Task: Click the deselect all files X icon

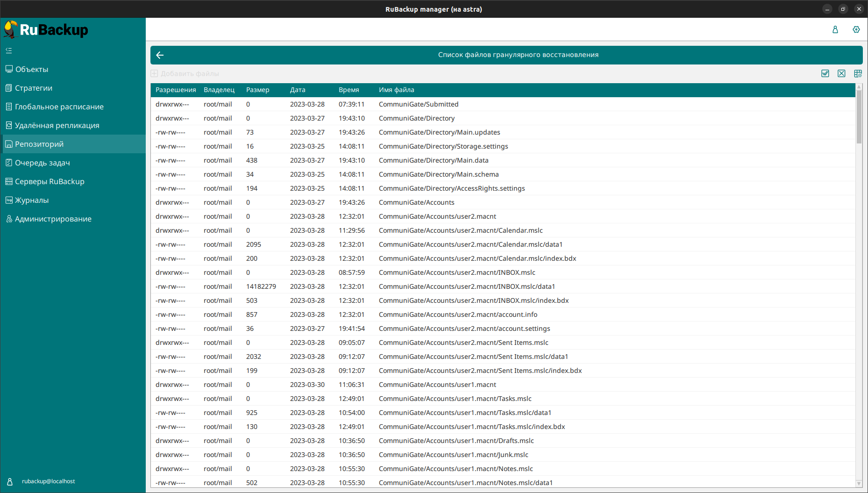Action: point(841,73)
